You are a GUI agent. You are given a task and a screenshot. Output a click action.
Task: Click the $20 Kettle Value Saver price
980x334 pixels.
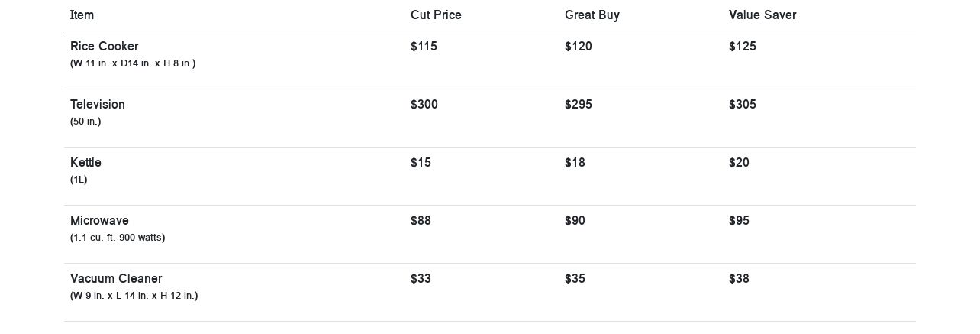739,163
